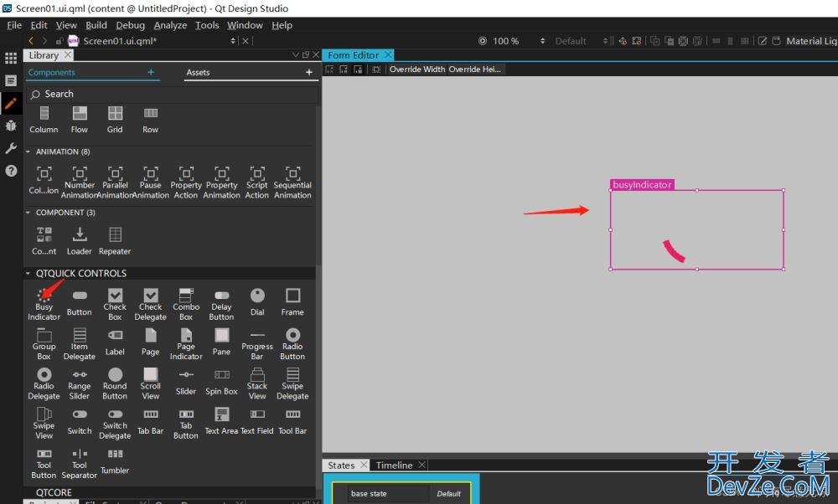Viewport: 838px width, 504px height.
Task: Select the Scroll View component
Action: (x=151, y=384)
